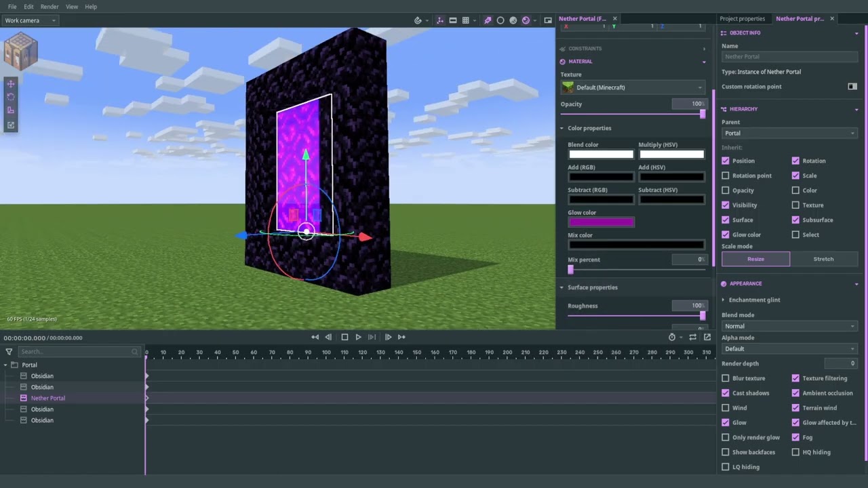Uncheck inherit Visibility checkbox
868x488 pixels.
726,205
